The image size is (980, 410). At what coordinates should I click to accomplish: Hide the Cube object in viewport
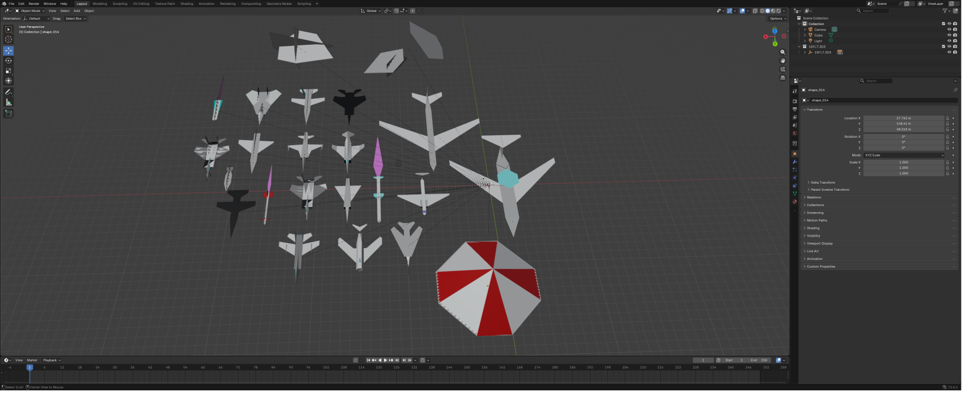coord(949,35)
